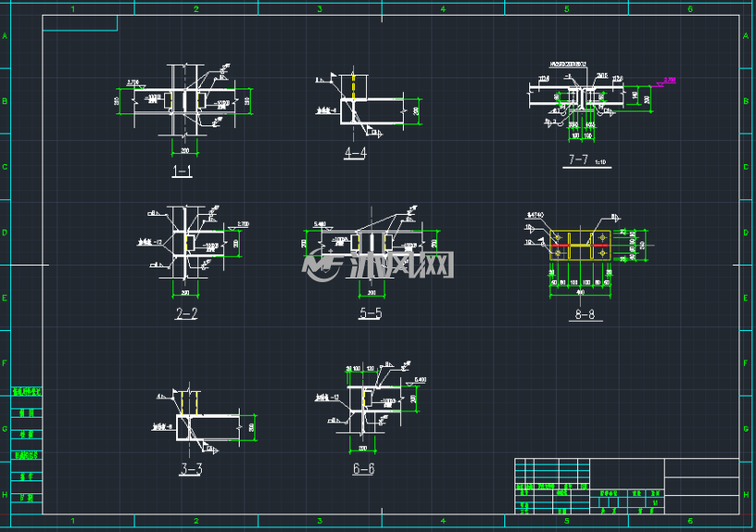Click the "6-6" section title

pos(363,468)
